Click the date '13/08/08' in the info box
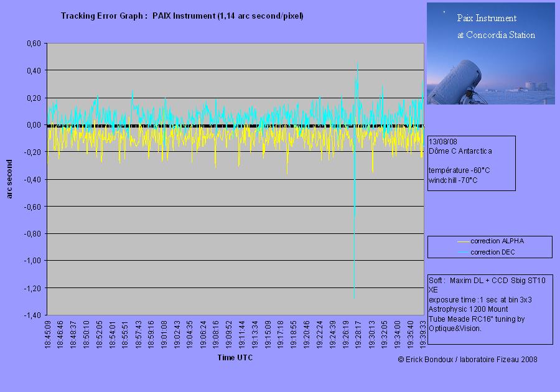Image resolution: width=560 pixels, height=392 pixels. [x=443, y=142]
